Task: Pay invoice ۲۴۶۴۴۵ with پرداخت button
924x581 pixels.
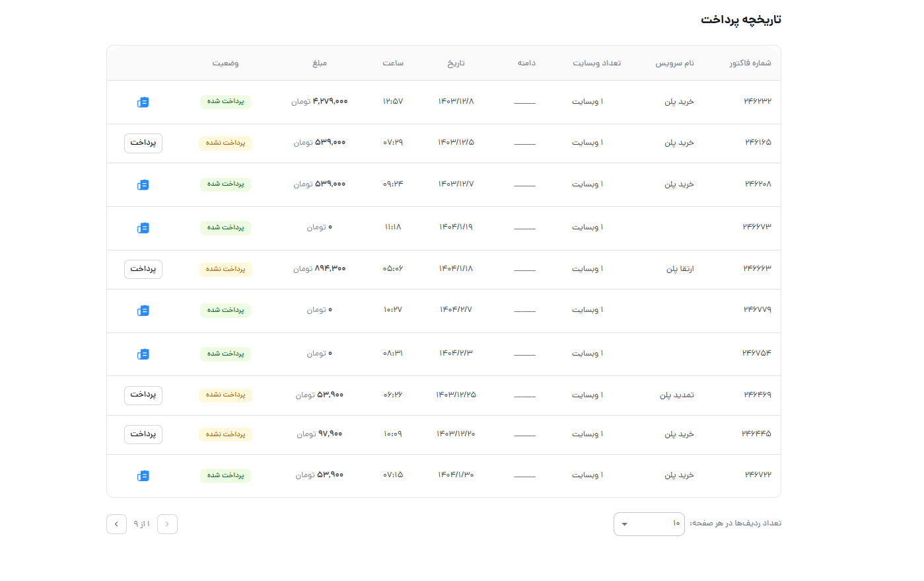Action: click(x=143, y=434)
